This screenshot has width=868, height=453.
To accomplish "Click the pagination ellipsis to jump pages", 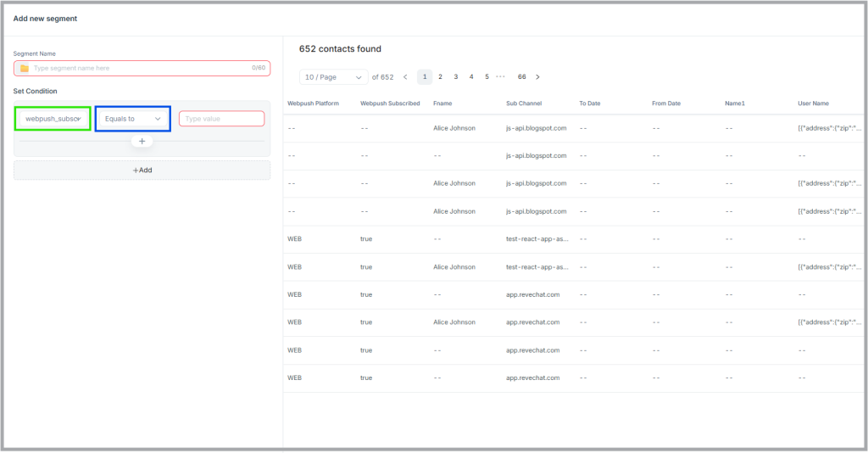I will 501,76.
